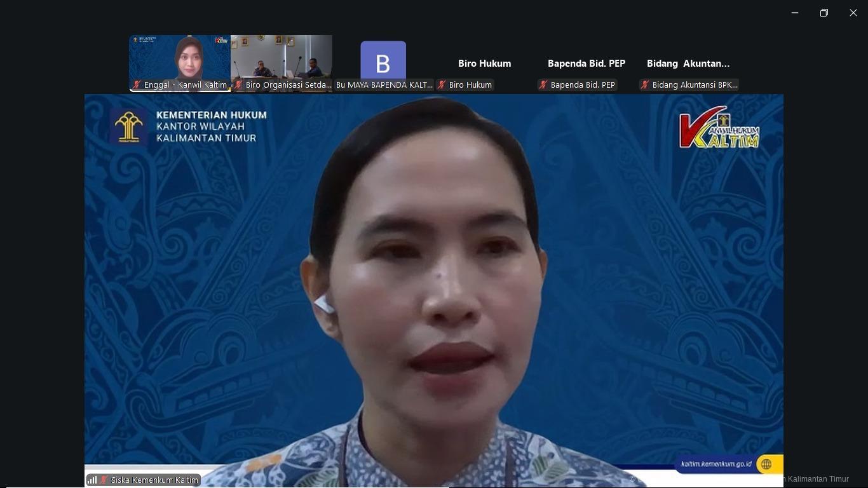Click the muted mic icon on Enggal's tile
Screen dimensions: 868x488
point(137,85)
